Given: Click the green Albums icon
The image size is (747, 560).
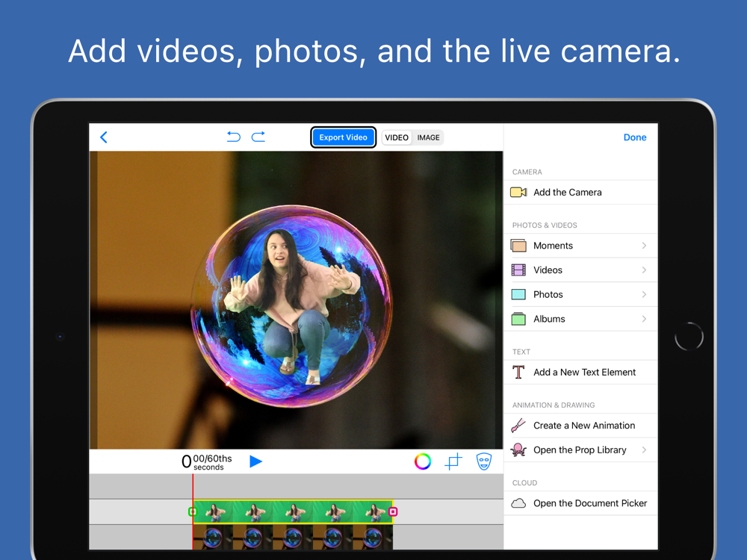Looking at the screenshot, I should (518, 319).
